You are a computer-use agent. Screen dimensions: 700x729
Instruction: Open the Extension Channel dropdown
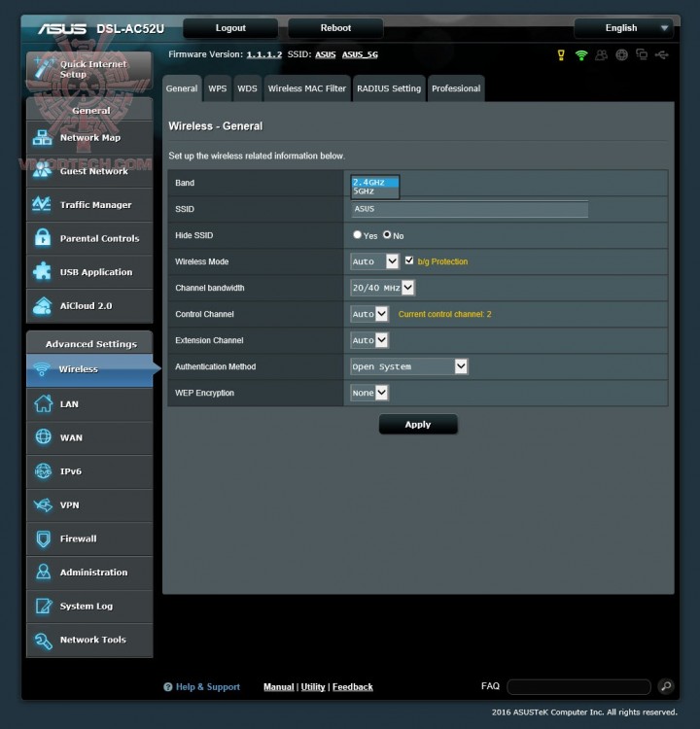click(369, 340)
